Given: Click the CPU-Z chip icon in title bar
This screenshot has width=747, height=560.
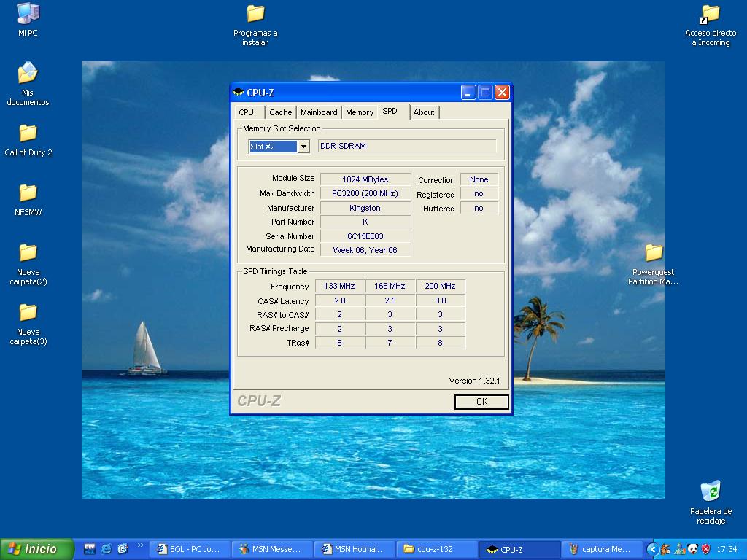Looking at the screenshot, I should (239, 92).
